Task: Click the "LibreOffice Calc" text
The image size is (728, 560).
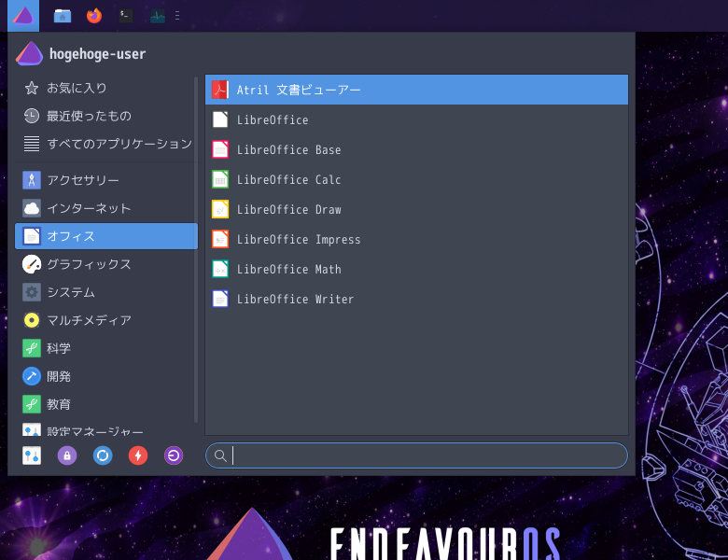Action: tap(288, 180)
